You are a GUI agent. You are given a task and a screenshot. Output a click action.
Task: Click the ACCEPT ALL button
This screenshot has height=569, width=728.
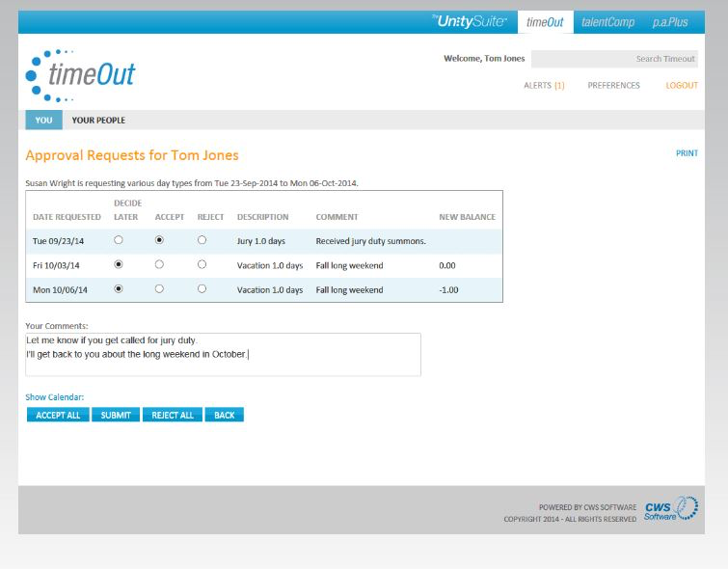click(x=58, y=415)
